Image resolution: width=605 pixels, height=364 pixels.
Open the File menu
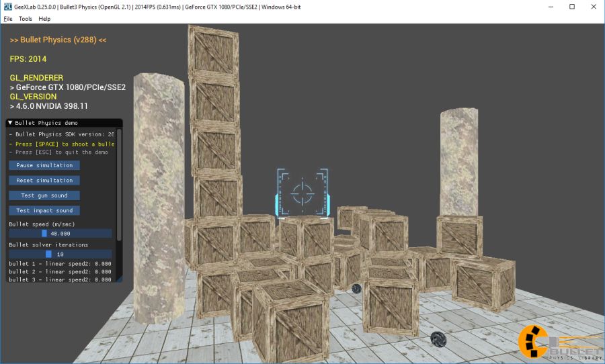tap(8, 19)
